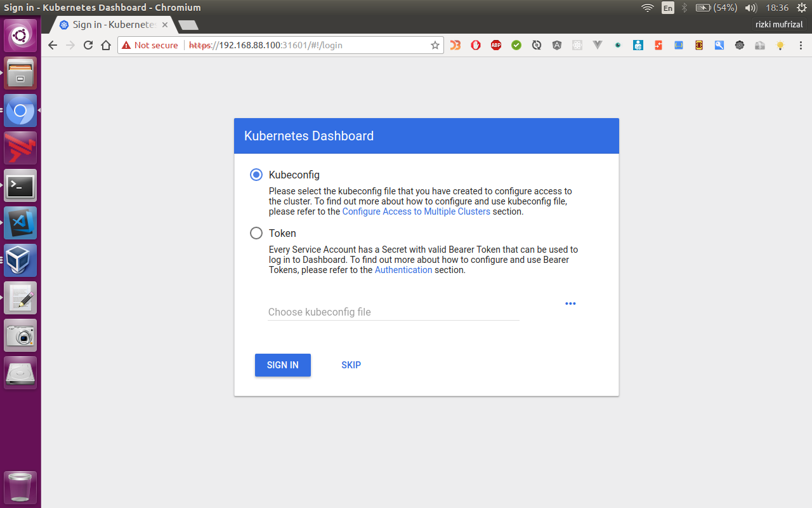Viewport: 812px width, 508px height.
Task: Close the Sign in - Kubernetes tab
Action: (166, 25)
